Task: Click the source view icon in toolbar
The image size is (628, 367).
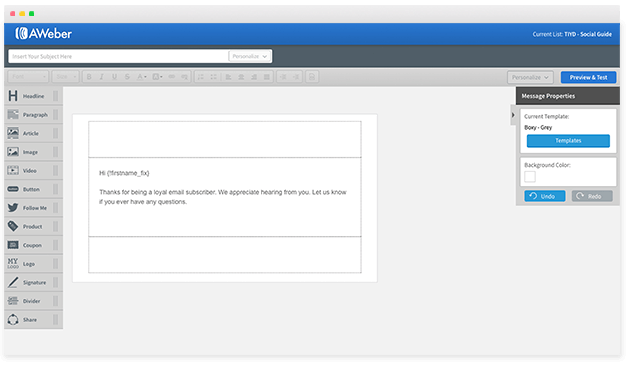Action: pos(312,77)
